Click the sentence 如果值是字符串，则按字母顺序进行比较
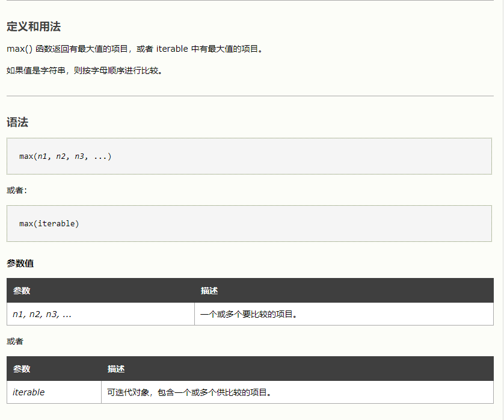The image size is (504, 420). [x=85, y=70]
